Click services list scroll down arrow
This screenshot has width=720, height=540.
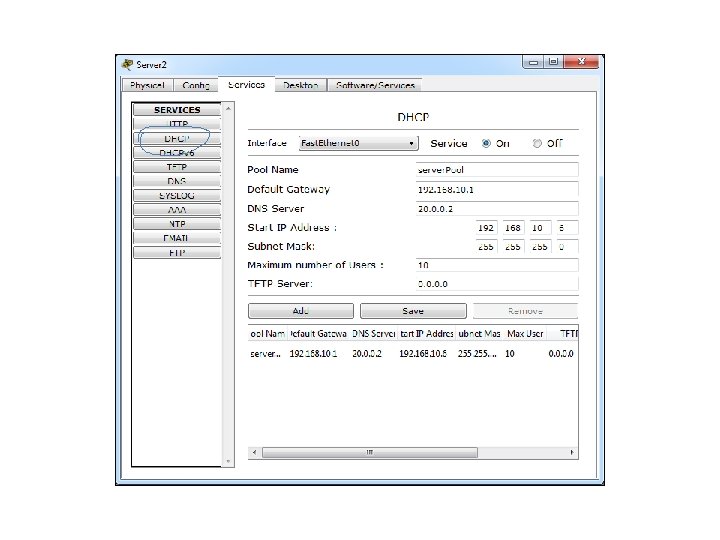[228, 461]
